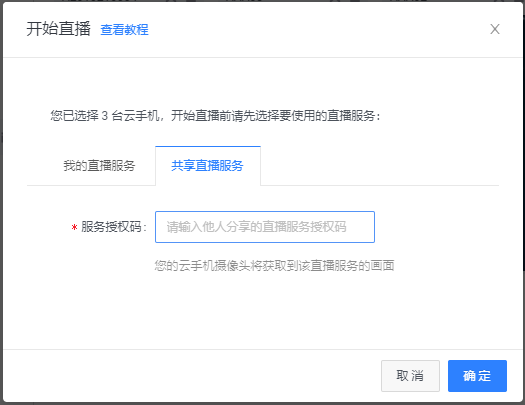Switch to the 我的直播服务 tab

99,166
